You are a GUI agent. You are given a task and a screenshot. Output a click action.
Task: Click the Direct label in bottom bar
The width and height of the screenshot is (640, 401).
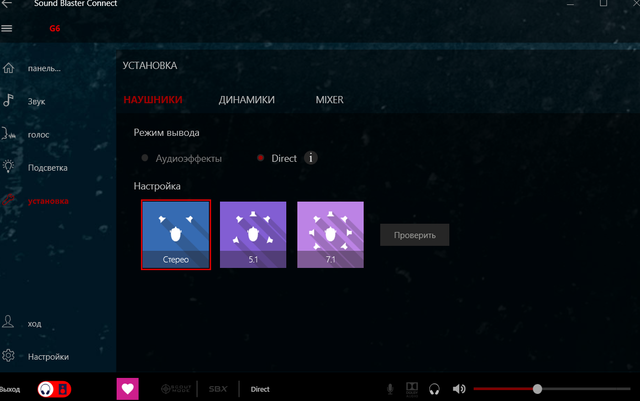pos(260,389)
